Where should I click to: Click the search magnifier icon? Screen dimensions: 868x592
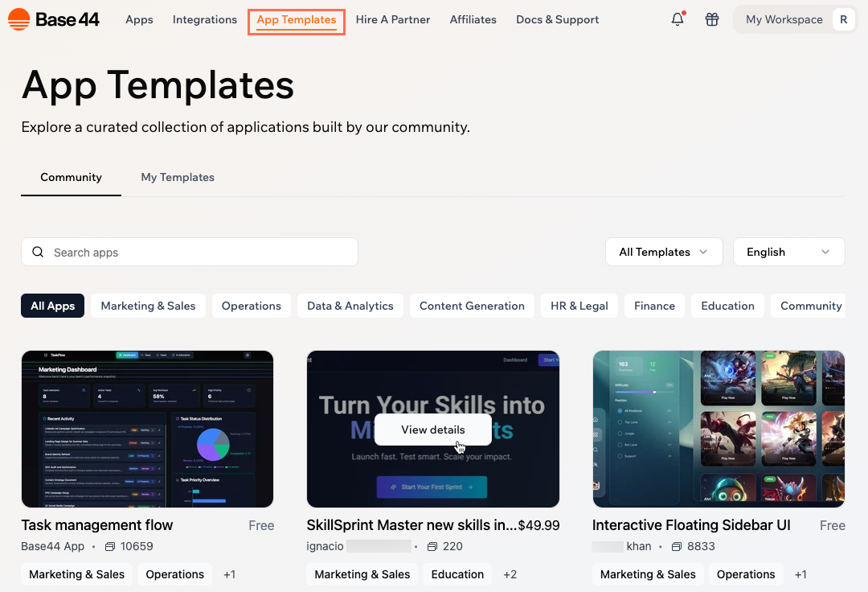tap(38, 252)
